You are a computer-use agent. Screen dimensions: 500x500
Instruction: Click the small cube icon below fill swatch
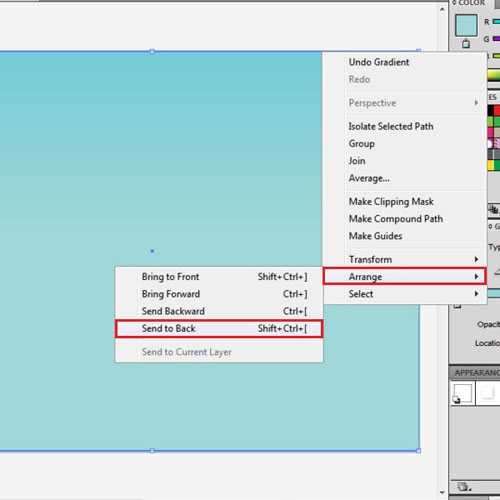click(x=466, y=43)
